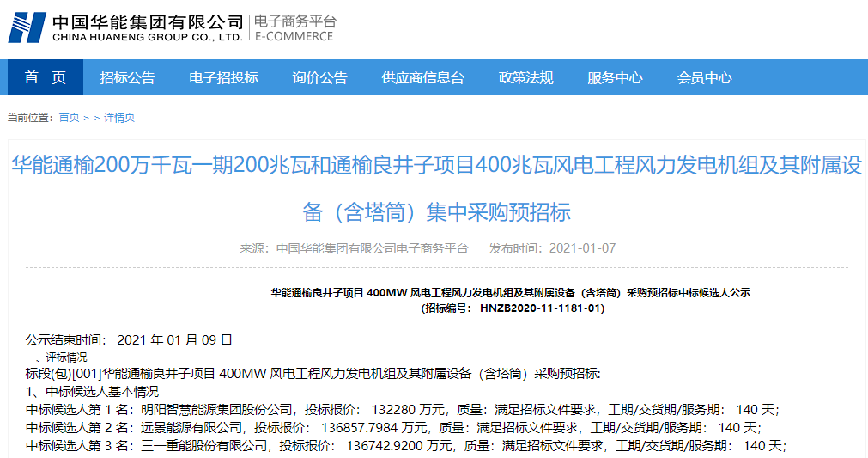Click the China Huaneng Group logo
The width and height of the screenshot is (868, 458).
click(x=125, y=27)
